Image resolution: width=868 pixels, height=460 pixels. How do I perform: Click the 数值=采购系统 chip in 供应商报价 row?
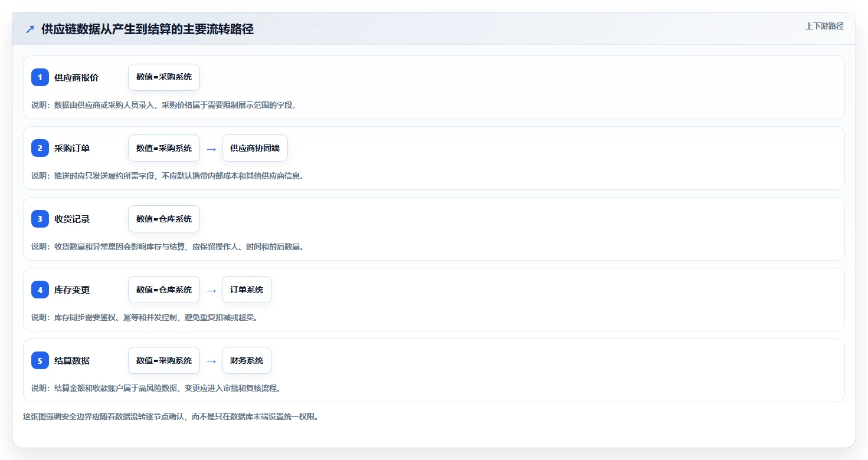[x=164, y=77]
